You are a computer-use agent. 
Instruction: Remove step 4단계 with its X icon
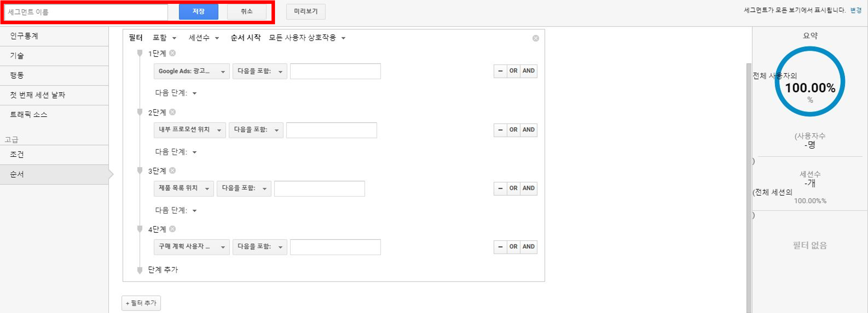coord(172,229)
